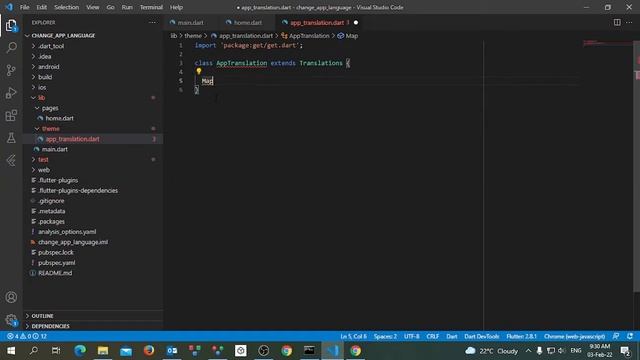The width and height of the screenshot is (640, 360).
Task: Change indentation via Spaces: 2
Action: pyautogui.click(x=385, y=336)
